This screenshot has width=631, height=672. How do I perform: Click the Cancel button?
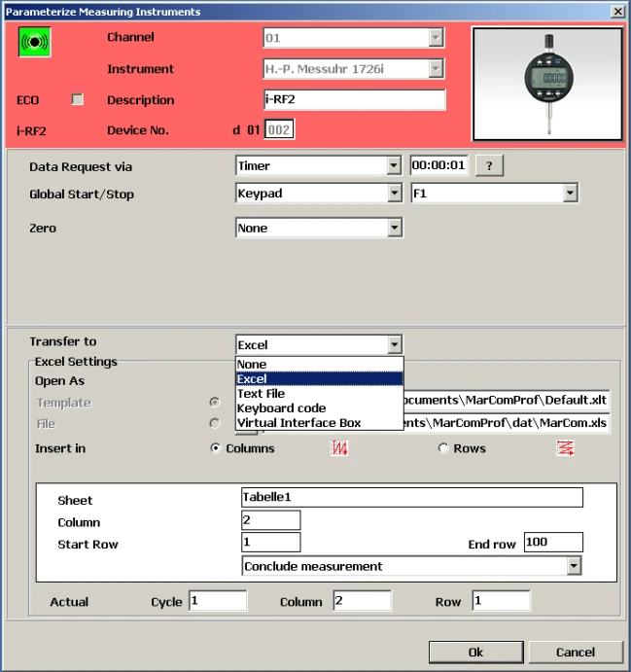575,652
